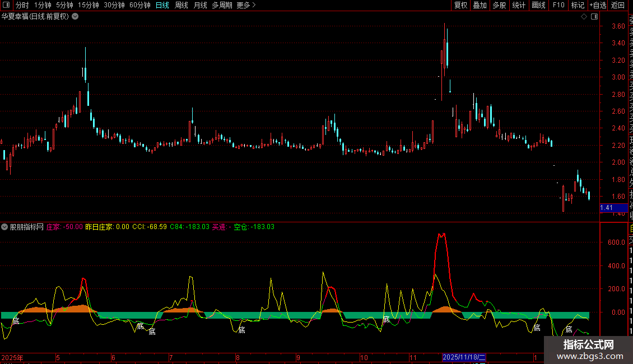This screenshot has height=364, width=633.
Task: Switch to 周线 weekly chart
Action: click(181, 5)
